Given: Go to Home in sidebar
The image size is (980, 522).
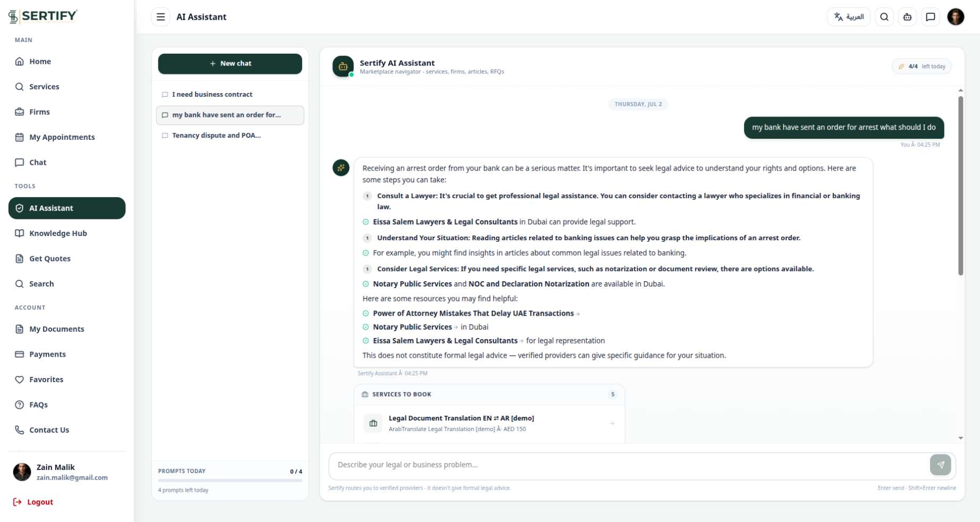Looking at the screenshot, I should [x=67, y=62].
